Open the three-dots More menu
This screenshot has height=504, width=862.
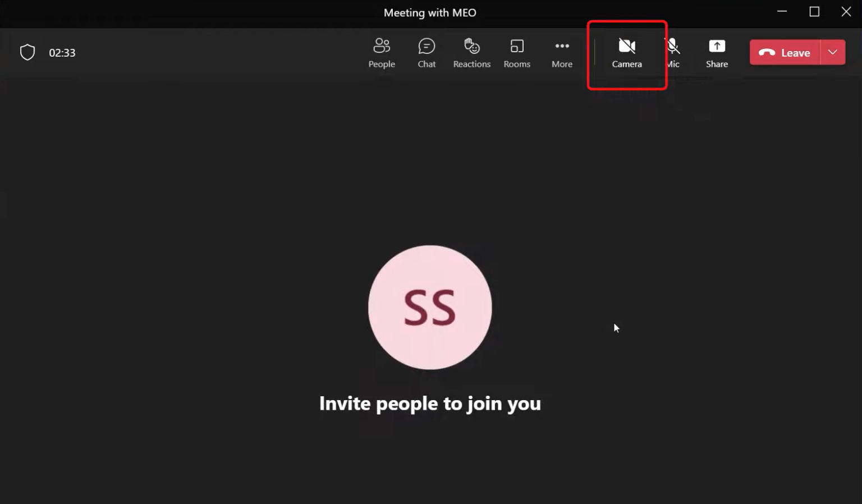pyautogui.click(x=562, y=46)
